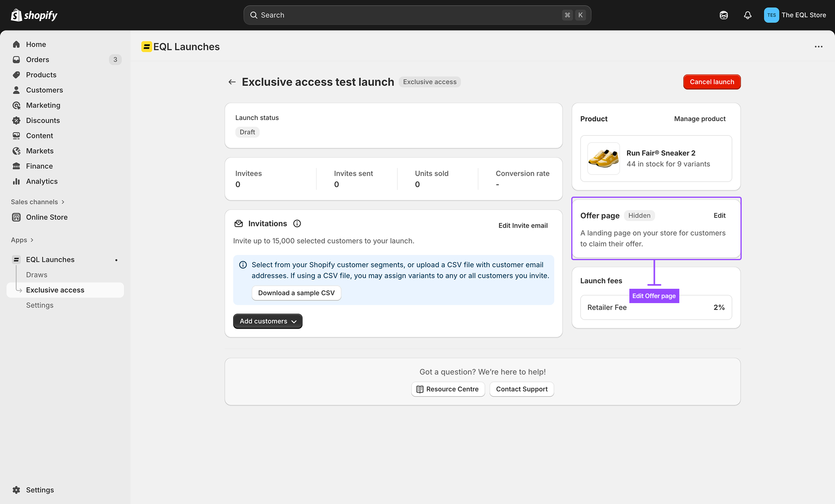
Task: Click the Run Fair Sneaker 2 thumbnail
Action: coord(603,158)
